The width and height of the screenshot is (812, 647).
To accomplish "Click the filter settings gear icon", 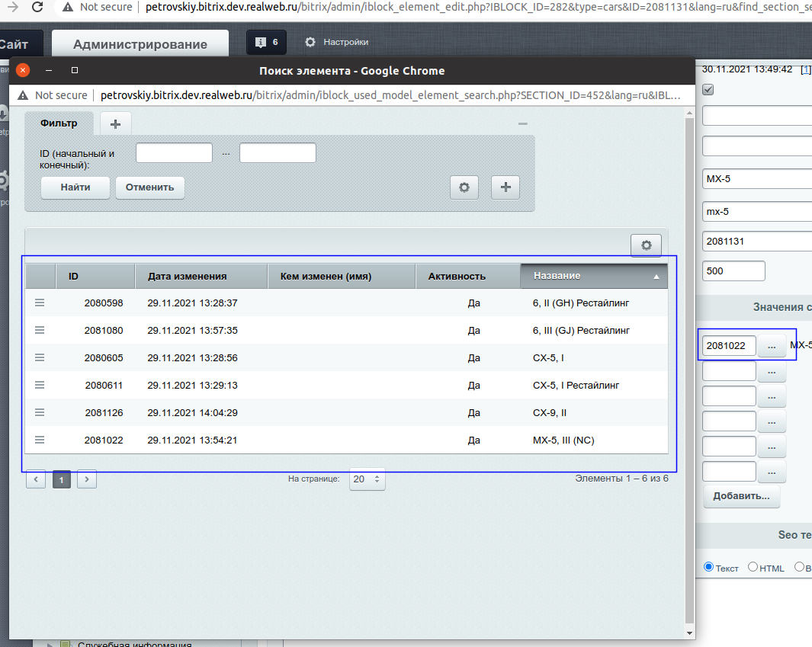I will [464, 187].
